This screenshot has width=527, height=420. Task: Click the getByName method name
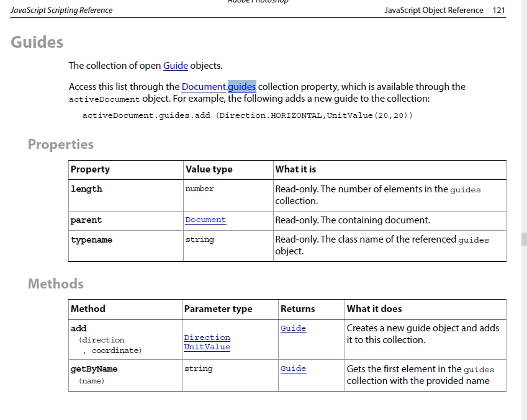click(x=94, y=369)
